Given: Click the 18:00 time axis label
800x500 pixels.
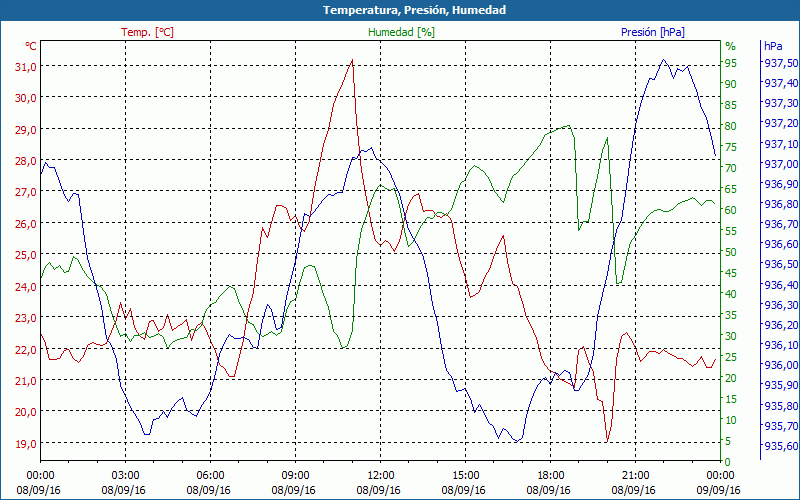Looking at the screenshot, I should click(551, 476).
